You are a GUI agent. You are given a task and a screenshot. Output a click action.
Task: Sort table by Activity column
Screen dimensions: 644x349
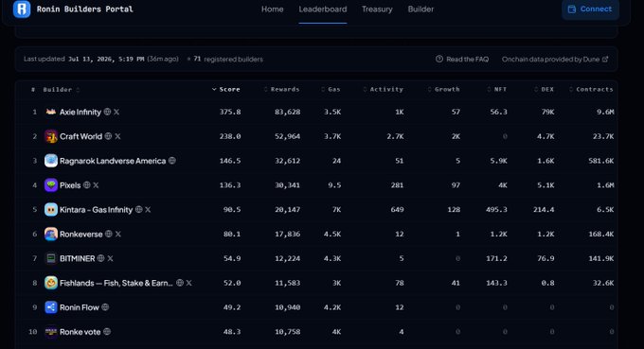pos(384,90)
